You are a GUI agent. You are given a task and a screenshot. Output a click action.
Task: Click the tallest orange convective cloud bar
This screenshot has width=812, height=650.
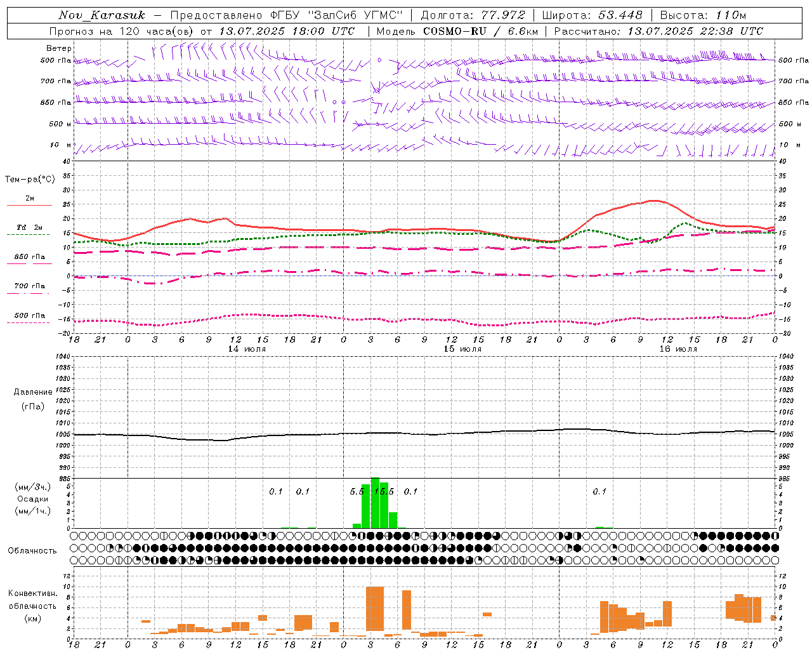[x=375, y=609]
